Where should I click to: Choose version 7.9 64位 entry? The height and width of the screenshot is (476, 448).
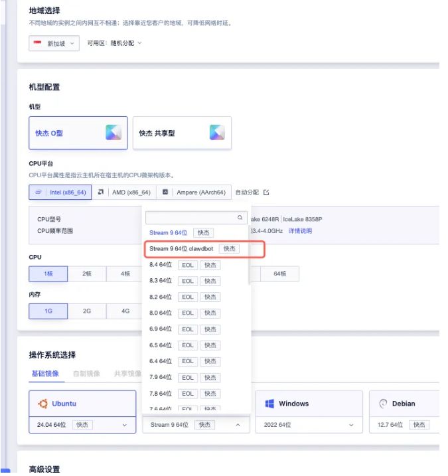[196, 377]
